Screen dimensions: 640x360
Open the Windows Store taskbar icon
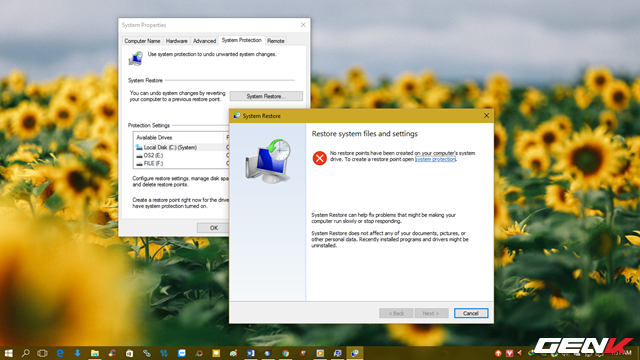tap(129, 353)
